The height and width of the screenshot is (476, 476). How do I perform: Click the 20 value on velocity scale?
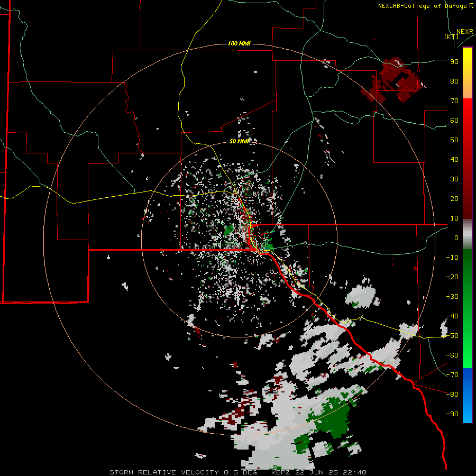tap(454, 199)
